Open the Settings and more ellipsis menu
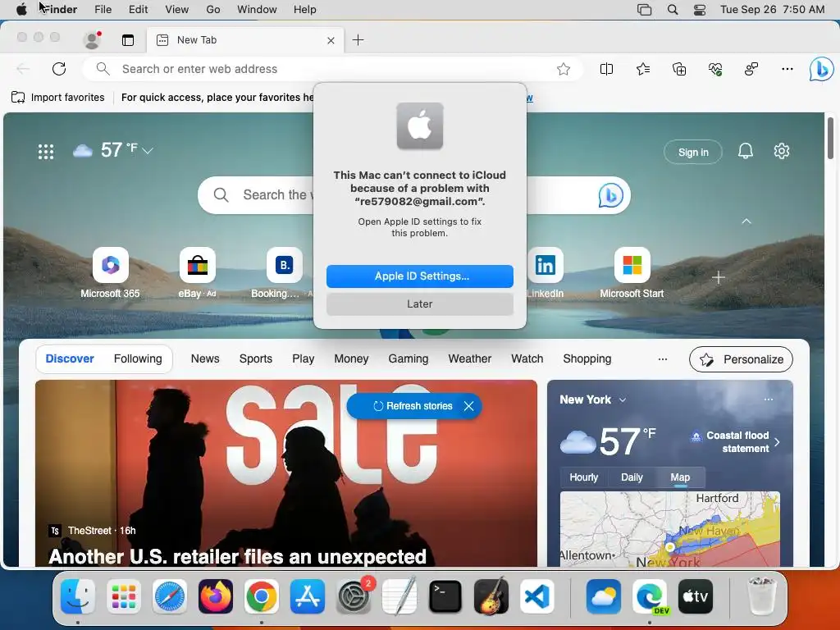 (787, 69)
